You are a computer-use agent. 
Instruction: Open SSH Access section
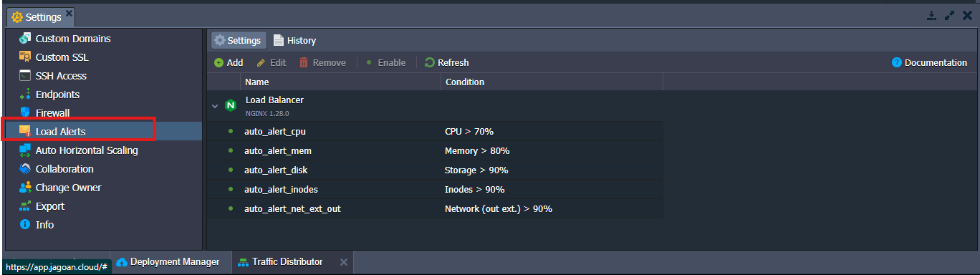click(61, 76)
